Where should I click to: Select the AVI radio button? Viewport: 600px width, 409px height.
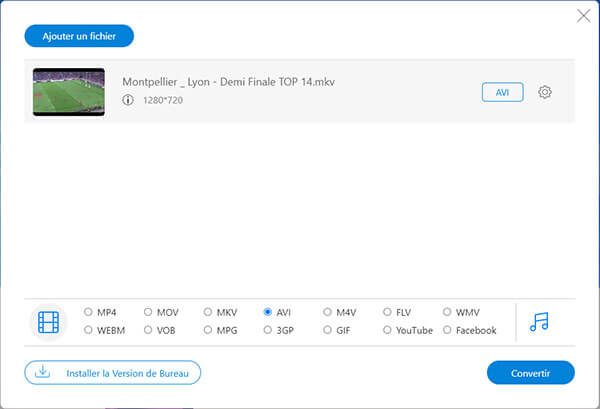coord(268,312)
